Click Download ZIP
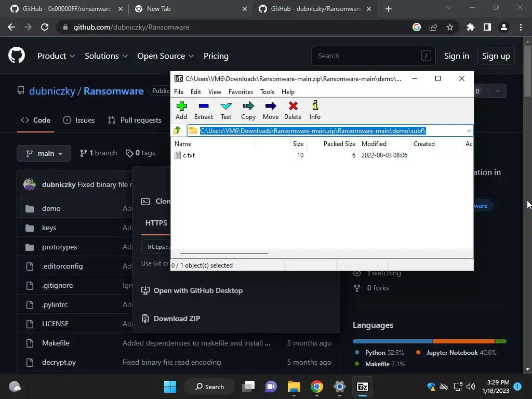This screenshot has height=399, width=532. click(177, 318)
